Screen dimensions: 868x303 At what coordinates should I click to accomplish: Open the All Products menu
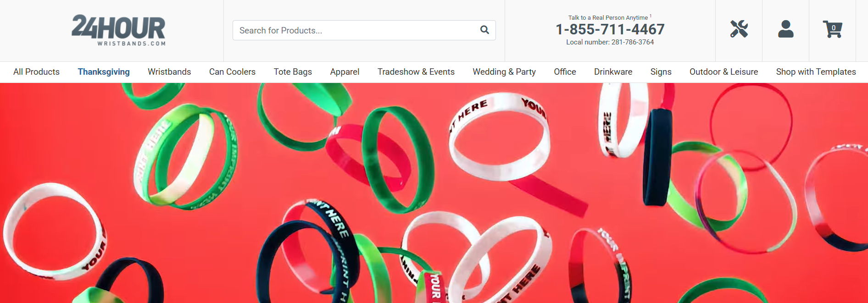(36, 72)
